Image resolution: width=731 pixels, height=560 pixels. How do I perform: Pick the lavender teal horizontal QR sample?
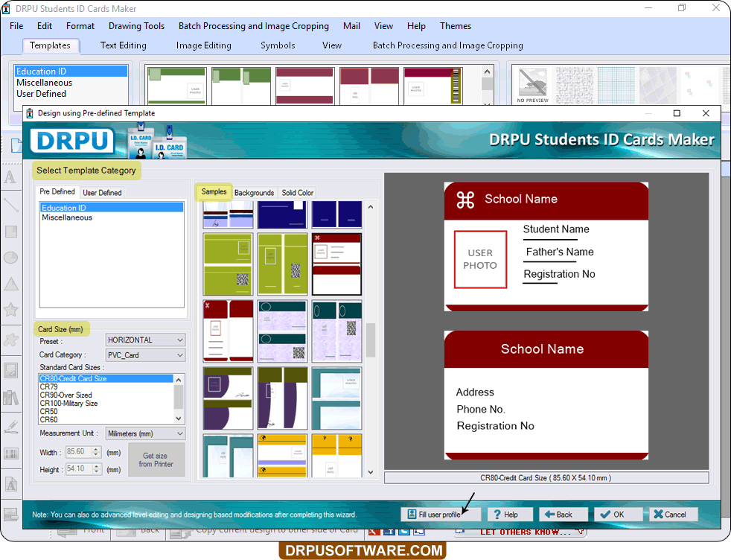[283, 331]
